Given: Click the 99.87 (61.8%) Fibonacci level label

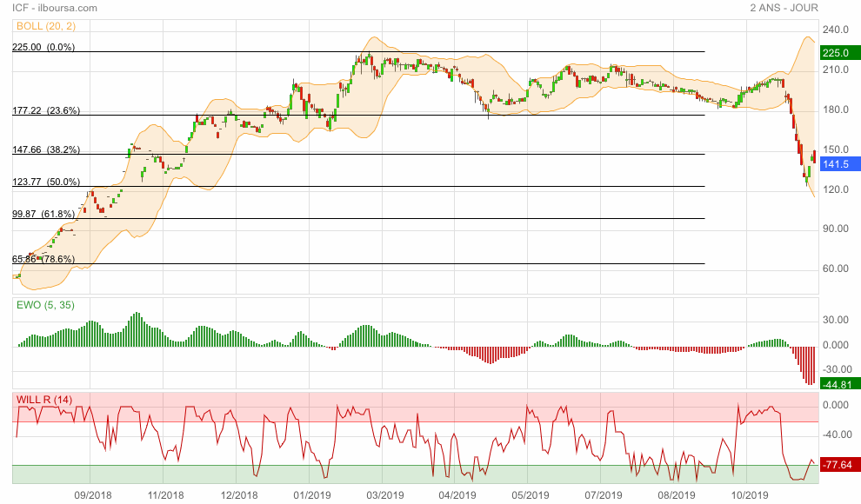Looking at the screenshot, I should click(x=43, y=214).
